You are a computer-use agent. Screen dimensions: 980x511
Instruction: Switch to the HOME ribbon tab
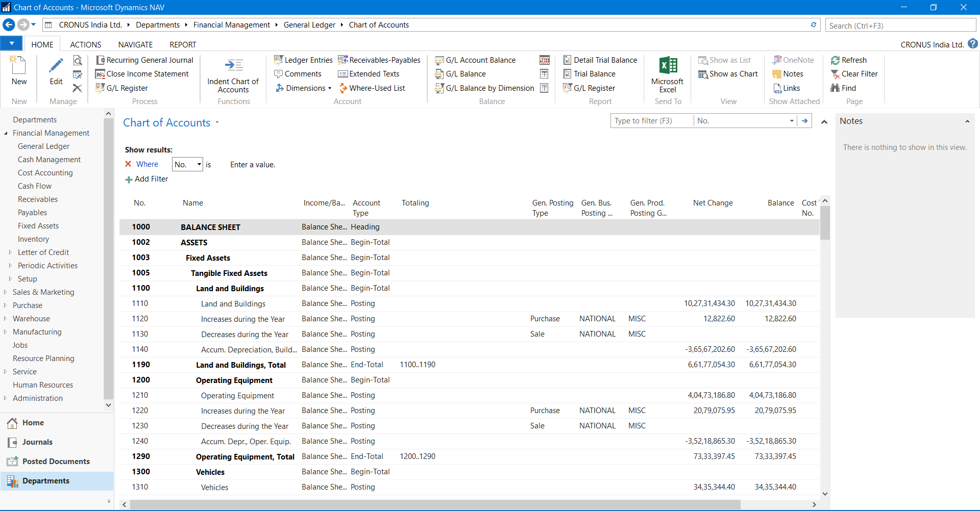tap(42, 44)
